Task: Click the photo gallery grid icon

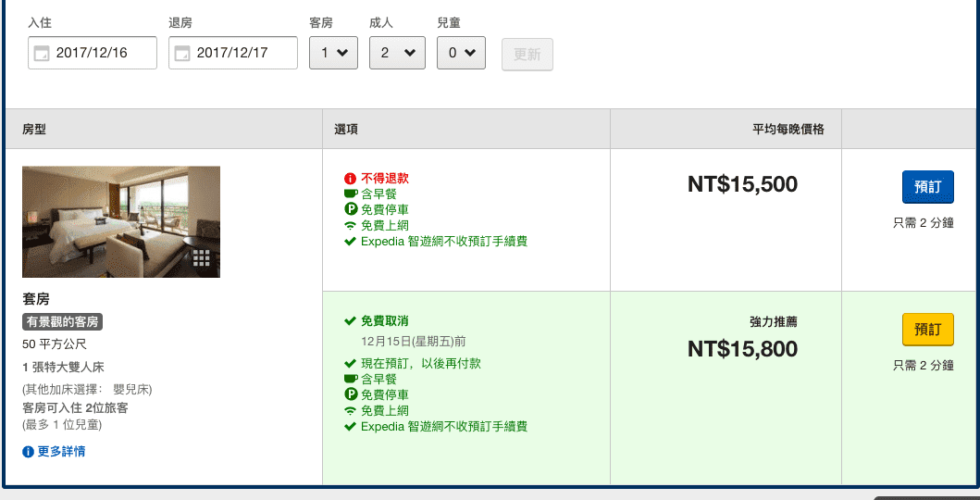Action: [201, 258]
